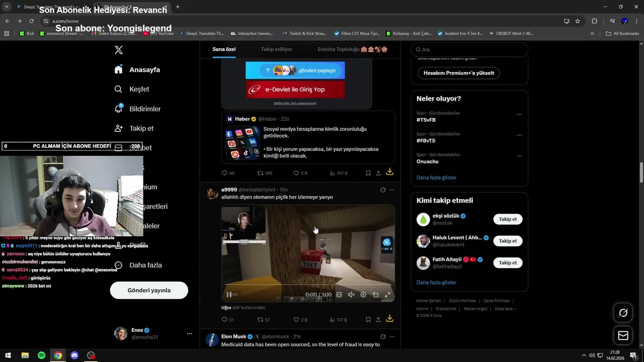The image size is (644, 362).
Task: Open Chrome tab search dropdown
Action: coord(7,7)
